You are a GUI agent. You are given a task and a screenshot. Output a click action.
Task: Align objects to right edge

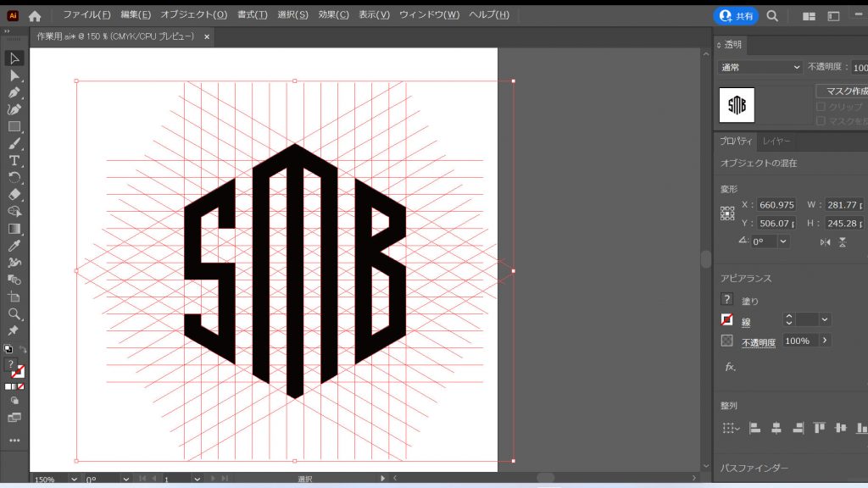pos(798,428)
